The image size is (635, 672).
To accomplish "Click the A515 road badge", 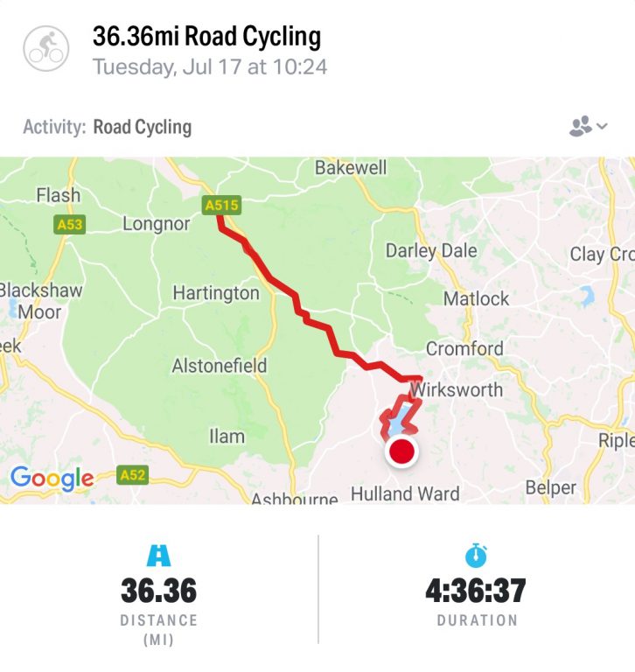I will tap(221, 206).
